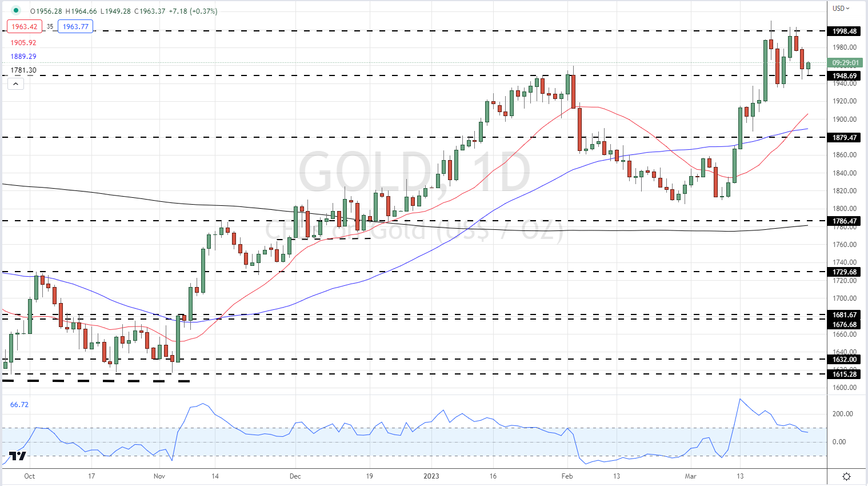The height and width of the screenshot is (486, 868).
Task: Click the Nov label on time axis
Action: click(x=159, y=476)
